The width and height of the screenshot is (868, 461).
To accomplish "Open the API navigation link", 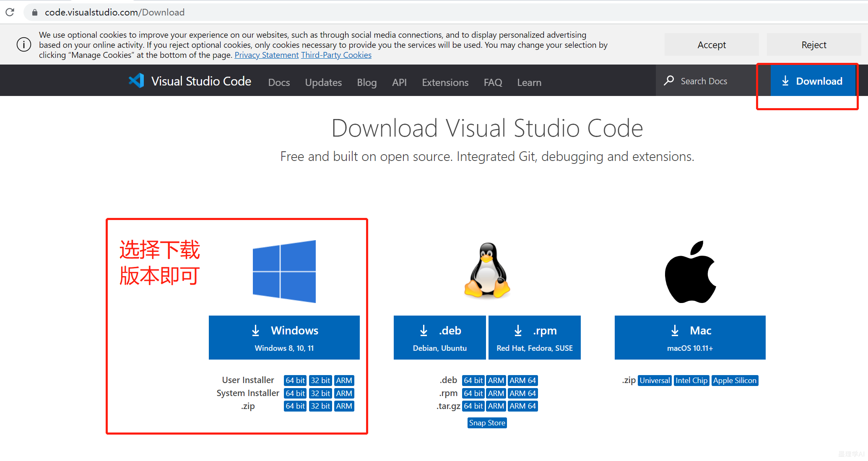I will point(399,82).
